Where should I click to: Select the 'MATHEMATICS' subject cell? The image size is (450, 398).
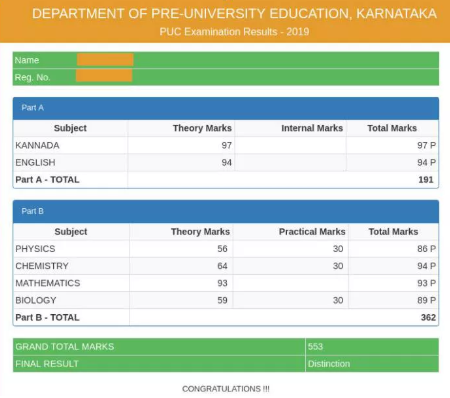[71, 283]
